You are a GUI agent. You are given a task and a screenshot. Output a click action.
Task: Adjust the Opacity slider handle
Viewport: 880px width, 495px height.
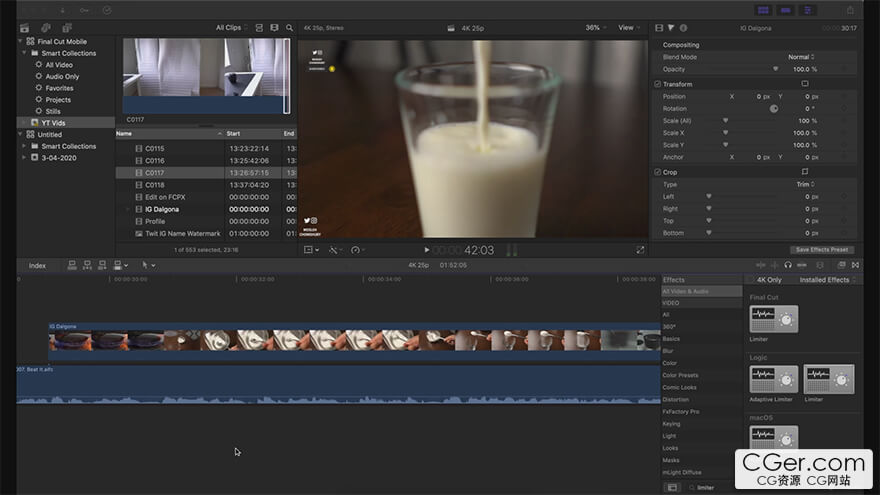[775, 69]
